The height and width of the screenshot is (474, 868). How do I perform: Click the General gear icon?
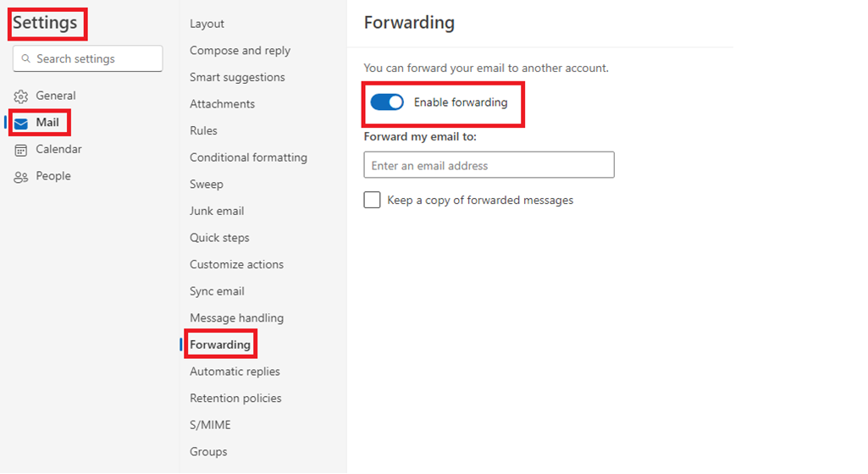click(21, 96)
